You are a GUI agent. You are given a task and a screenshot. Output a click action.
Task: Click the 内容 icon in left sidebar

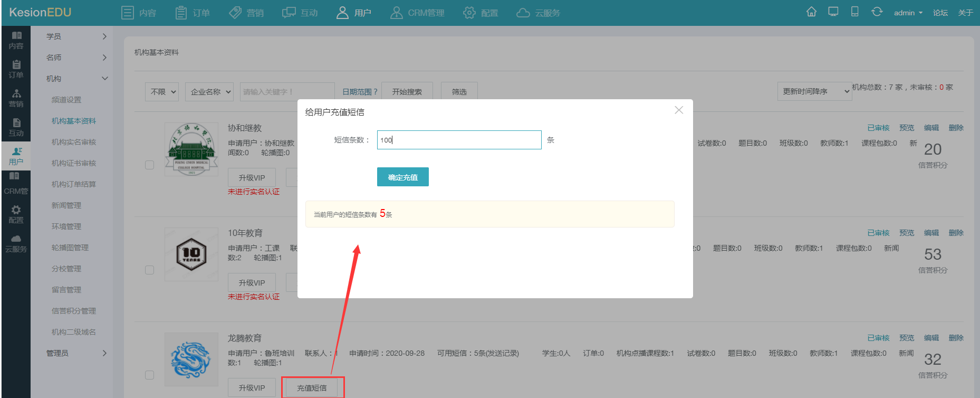(x=16, y=40)
